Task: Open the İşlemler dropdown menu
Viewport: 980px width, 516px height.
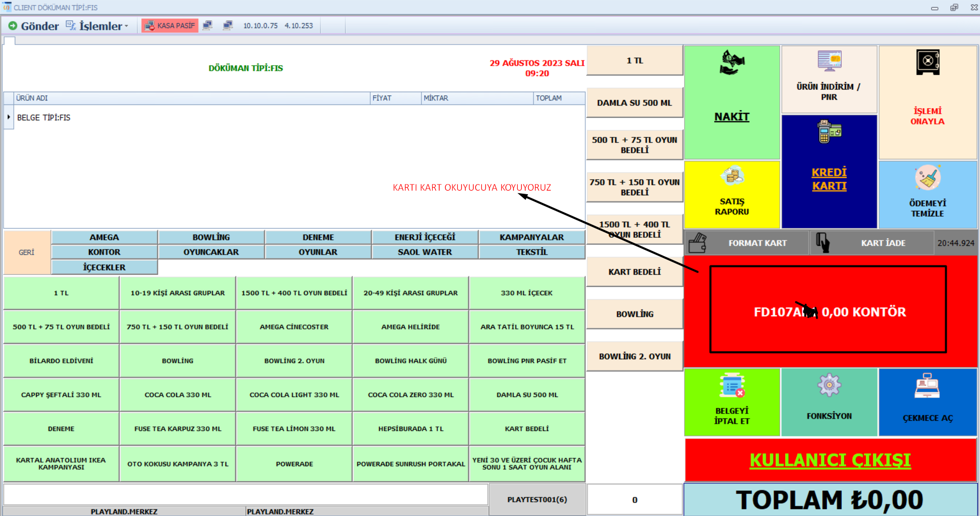Action: click(97, 26)
